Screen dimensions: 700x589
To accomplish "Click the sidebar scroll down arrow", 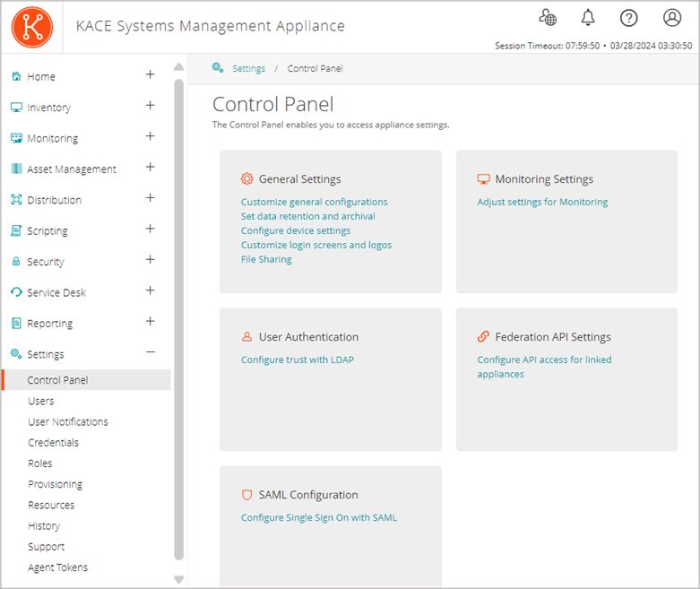I will (178, 579).
